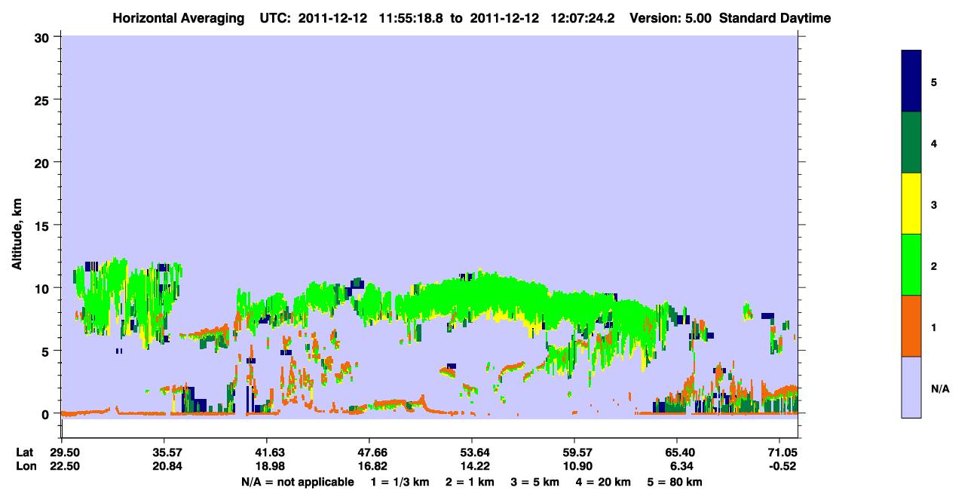980x503 pixels.
Task: Click the colorbar label '4'
Action: pyautogui.click(x=934, y=143)
